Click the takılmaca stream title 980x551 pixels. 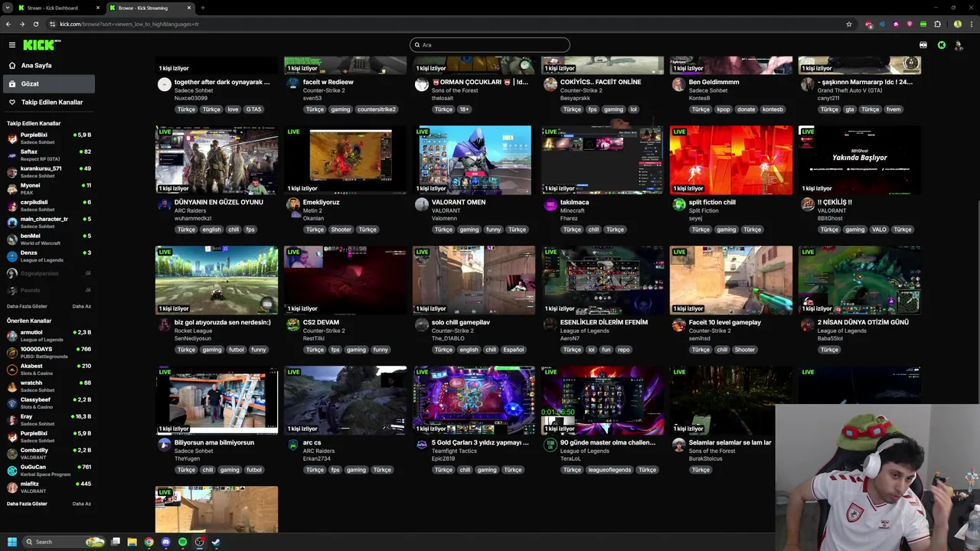click(574, 202)
